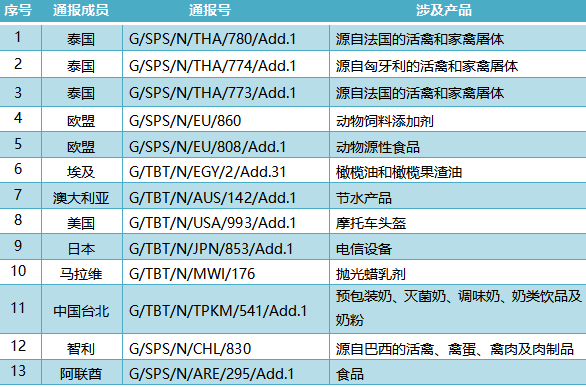
Task: Click the 涉及产品 column header
Action: pyautogui.click(x=444, y=10)
